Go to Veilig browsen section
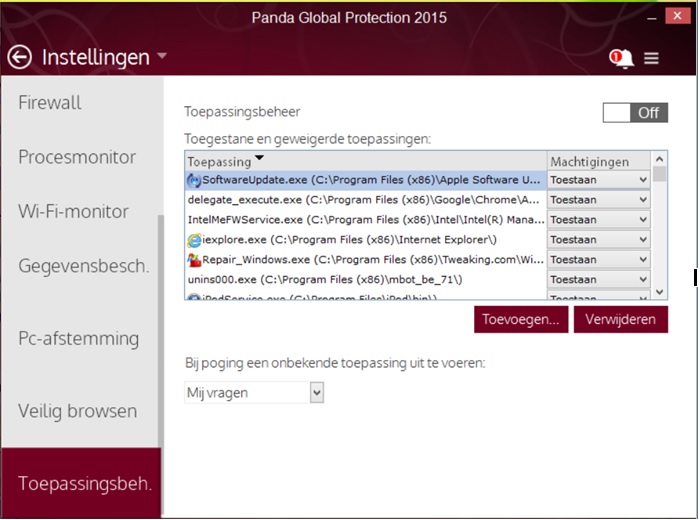Image resolution: width=700 pixels, height=520 pixels. (x=78, y=411)
